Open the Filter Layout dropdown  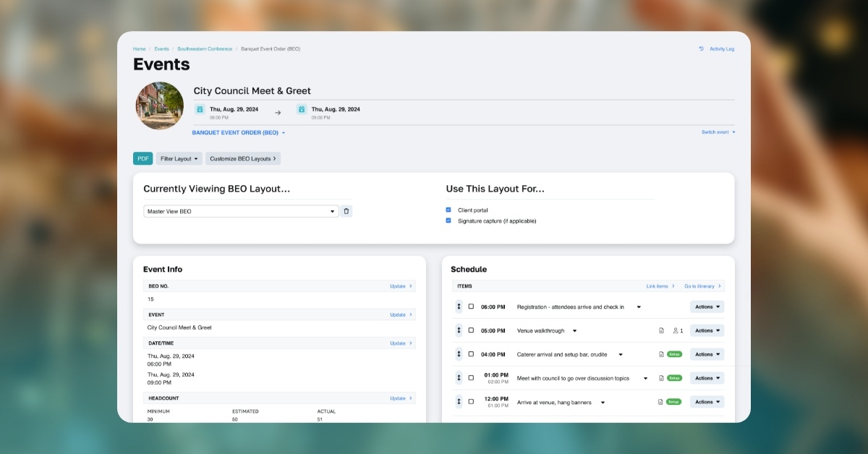pyautogui.click(x=179, y=158)
